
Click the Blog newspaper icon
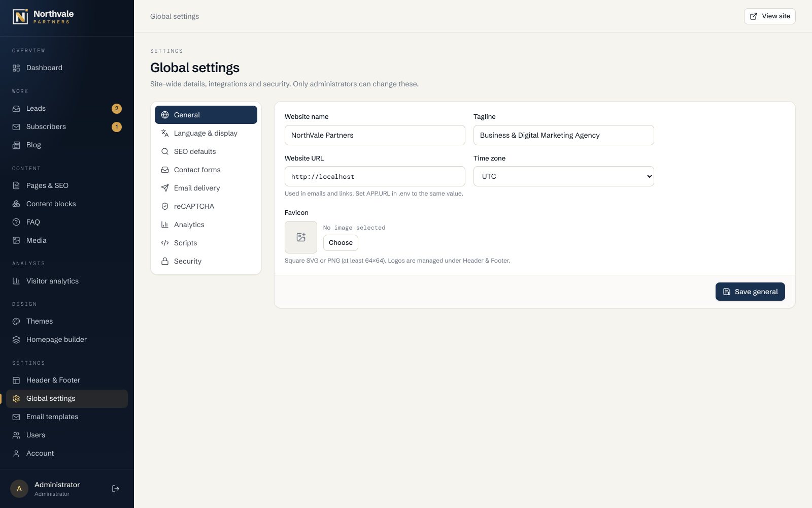click(x=16, y=145)
